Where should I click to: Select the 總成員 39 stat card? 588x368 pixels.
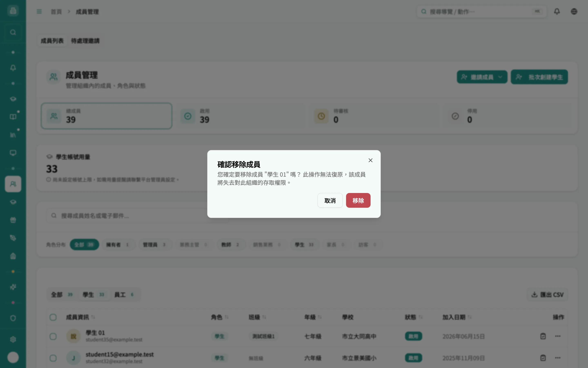106,116
